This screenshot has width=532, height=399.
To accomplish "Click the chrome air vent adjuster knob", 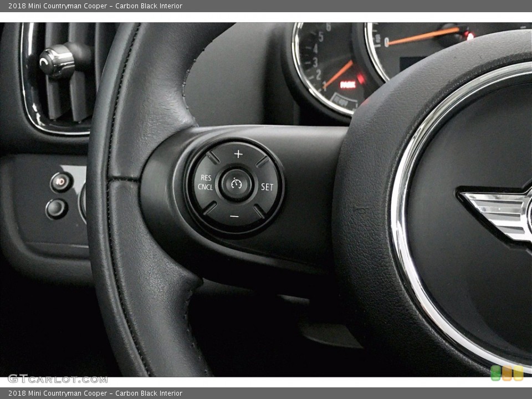I will click(57, 62).
